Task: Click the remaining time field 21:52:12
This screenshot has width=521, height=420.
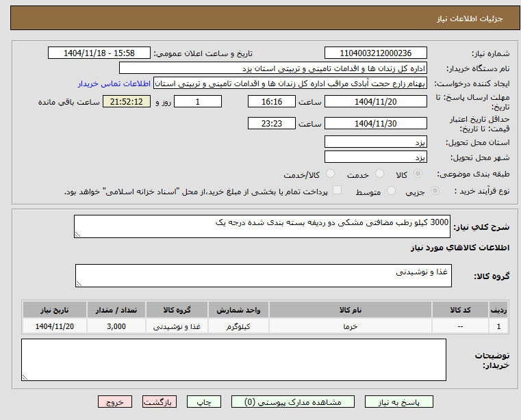Action: [x=127, y=101]
